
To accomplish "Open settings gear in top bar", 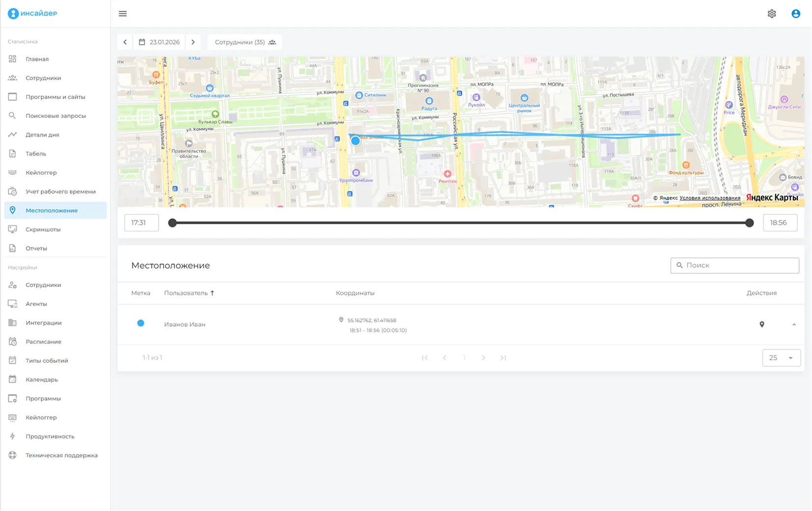I will [x=772, y=14].
